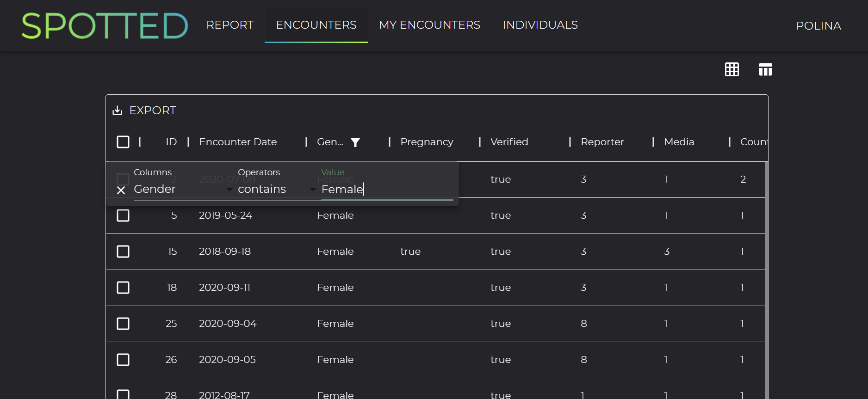
Task: Remove the Gender filter with the X icon
Action: 121,190
